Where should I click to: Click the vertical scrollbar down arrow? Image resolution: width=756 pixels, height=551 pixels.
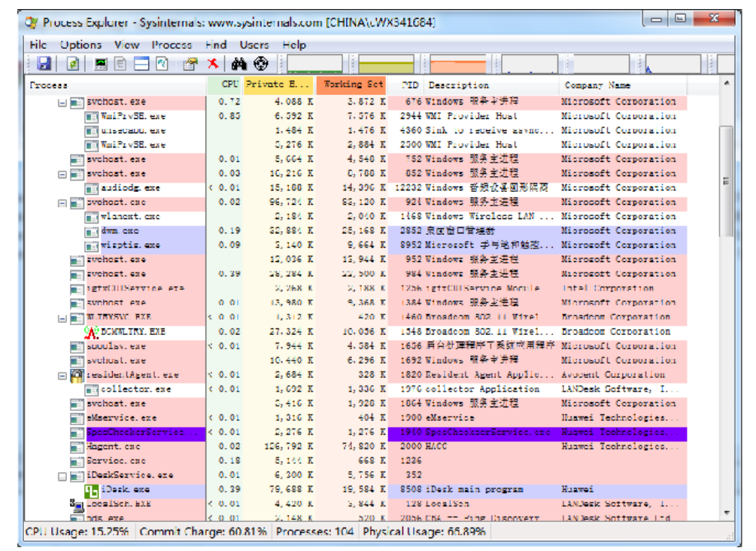[x=726, y=513]
